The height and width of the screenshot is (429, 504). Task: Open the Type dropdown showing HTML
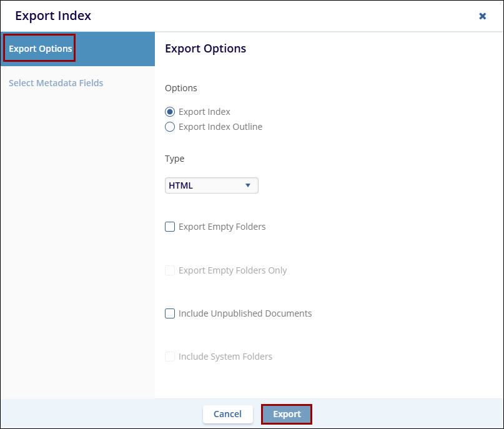(x=211, y=185)
